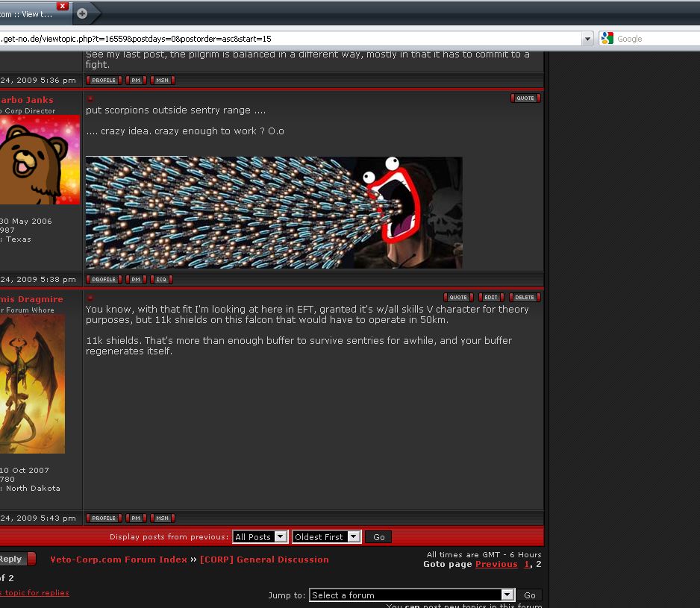Focus the Google search field
700x608 pixels.
click(657, 39)
